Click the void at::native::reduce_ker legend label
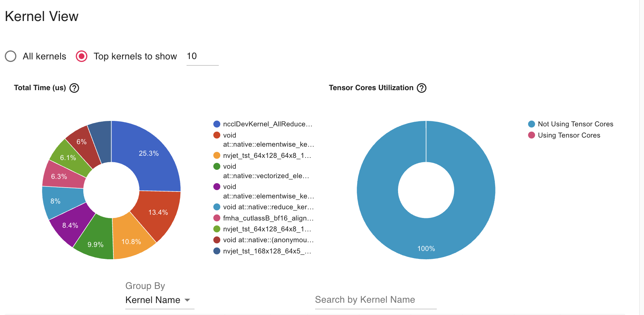Image resolution: width=644 pixels, height=315 pixels. coord(268,207)
